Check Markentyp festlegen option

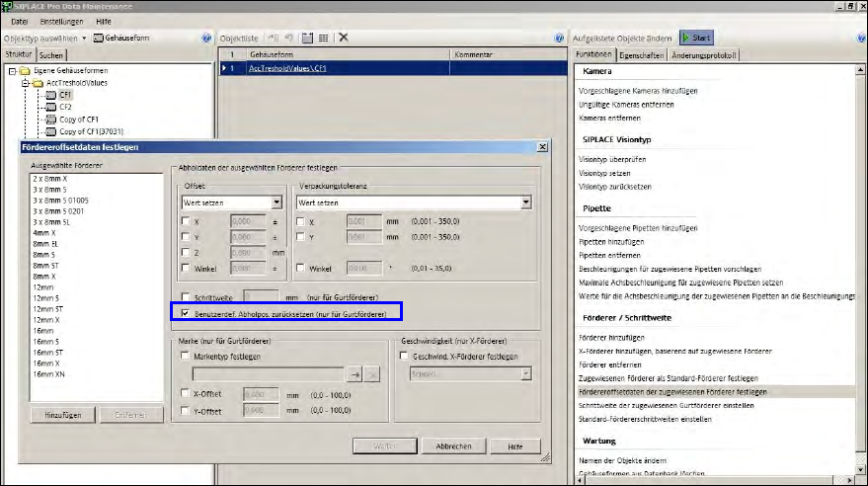(x=186, y=355)
